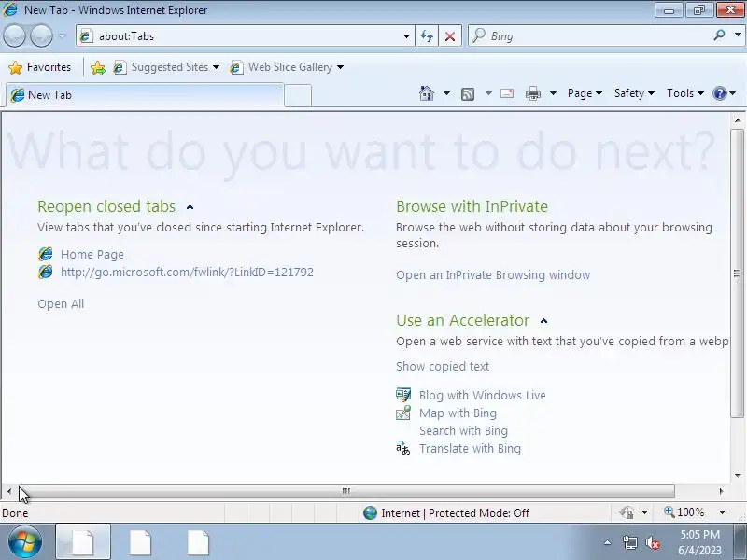
Task: Open the Safety menu
Action: [x=634, y=93]
